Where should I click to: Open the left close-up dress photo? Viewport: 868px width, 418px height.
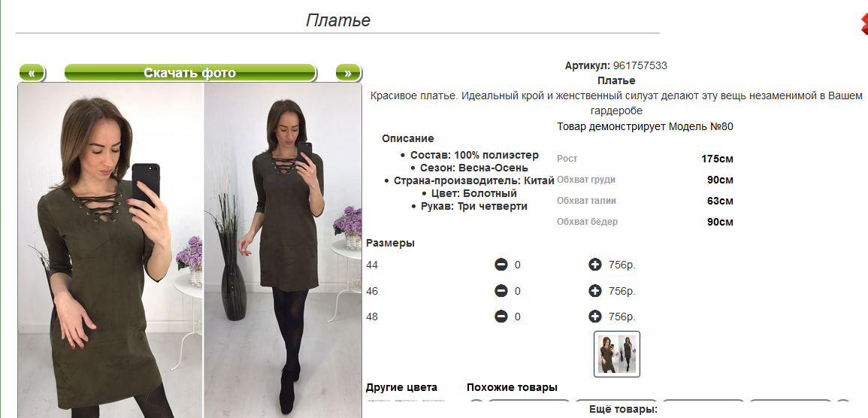click(110, 248)
